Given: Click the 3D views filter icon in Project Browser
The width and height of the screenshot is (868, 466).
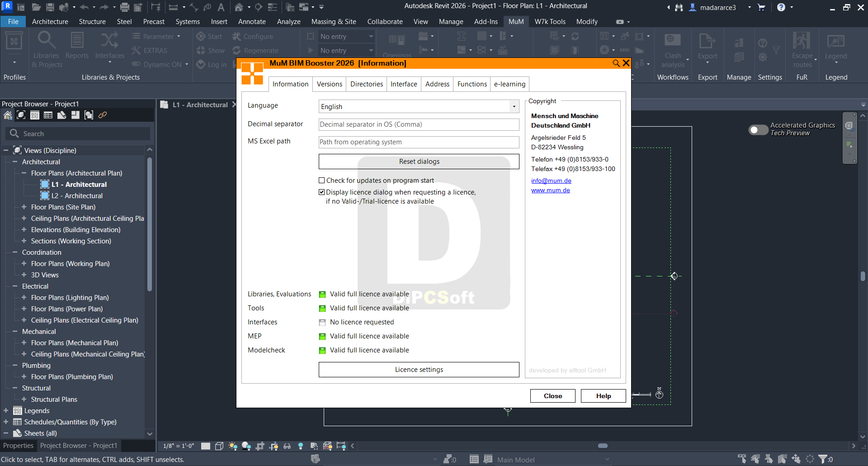Looking at the screenshot, I should [21, 115].
